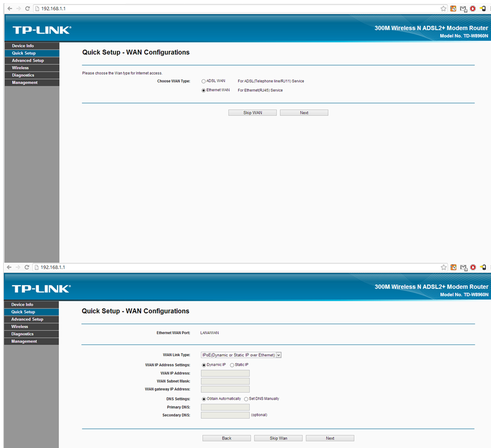Click TP-LINK logo on Choose WAN Type page
The width and height of the screenshot is (491, 448).
pos(42,30)
